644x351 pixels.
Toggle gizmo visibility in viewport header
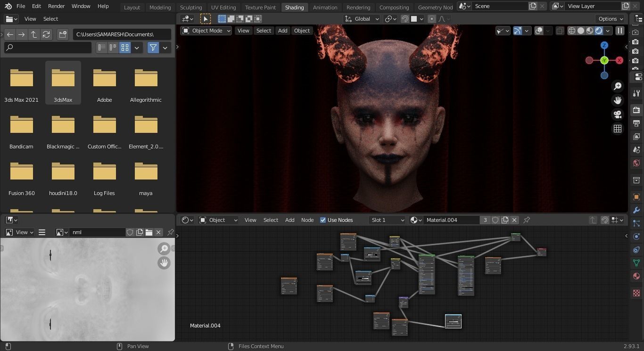518,31
